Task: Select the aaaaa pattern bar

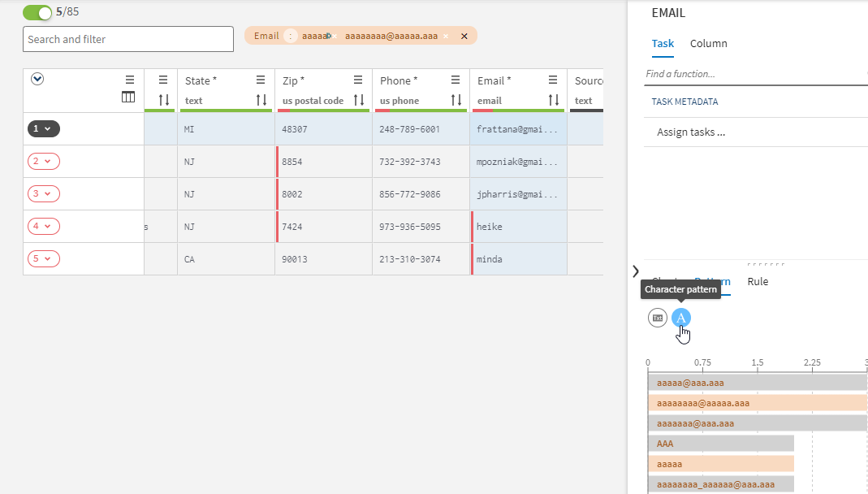Action: tap(721, 464)
